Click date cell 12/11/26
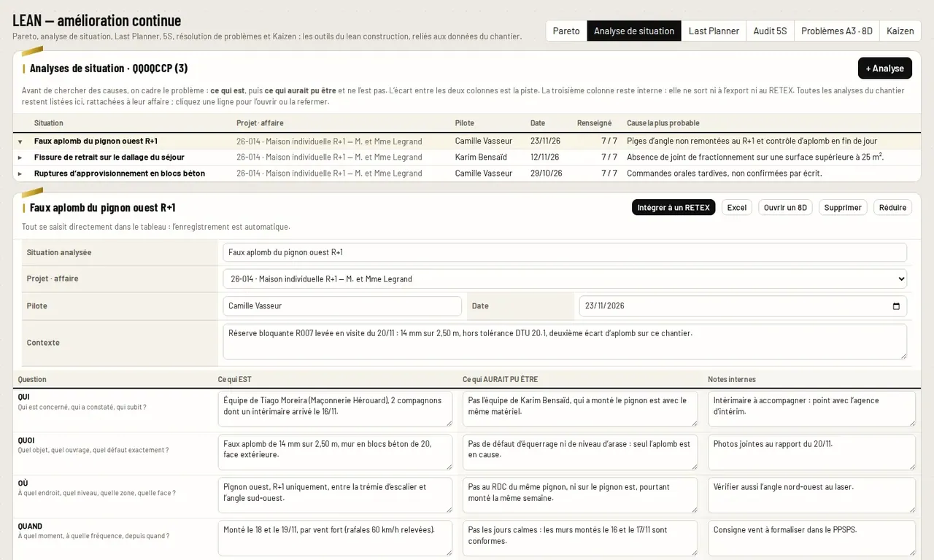This screenshot has height=560, width=934. point(544,157)
